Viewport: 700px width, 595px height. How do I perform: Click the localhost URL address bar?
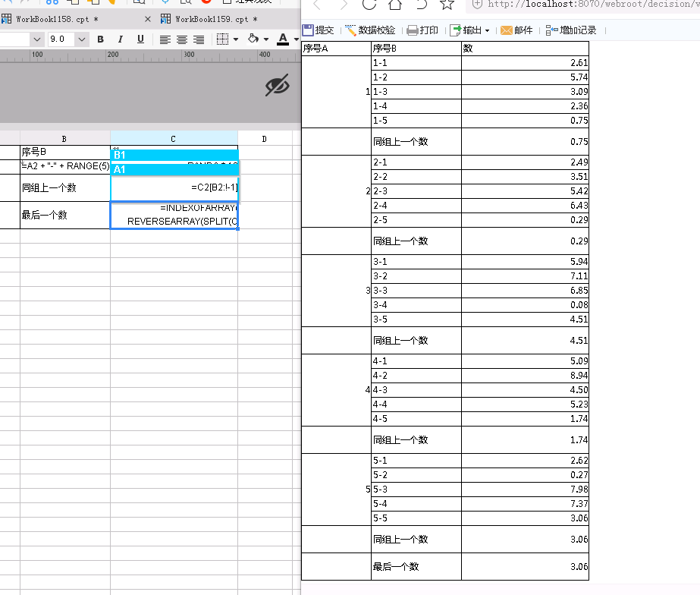pyautogui.click(x=585, y=4)
